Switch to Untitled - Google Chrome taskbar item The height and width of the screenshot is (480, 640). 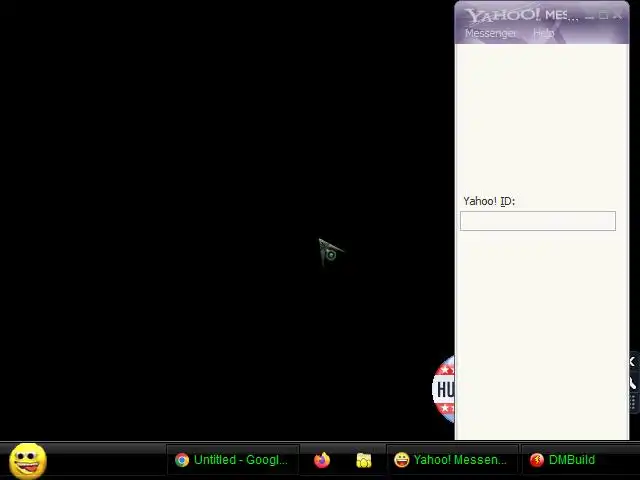click(233, 460)
